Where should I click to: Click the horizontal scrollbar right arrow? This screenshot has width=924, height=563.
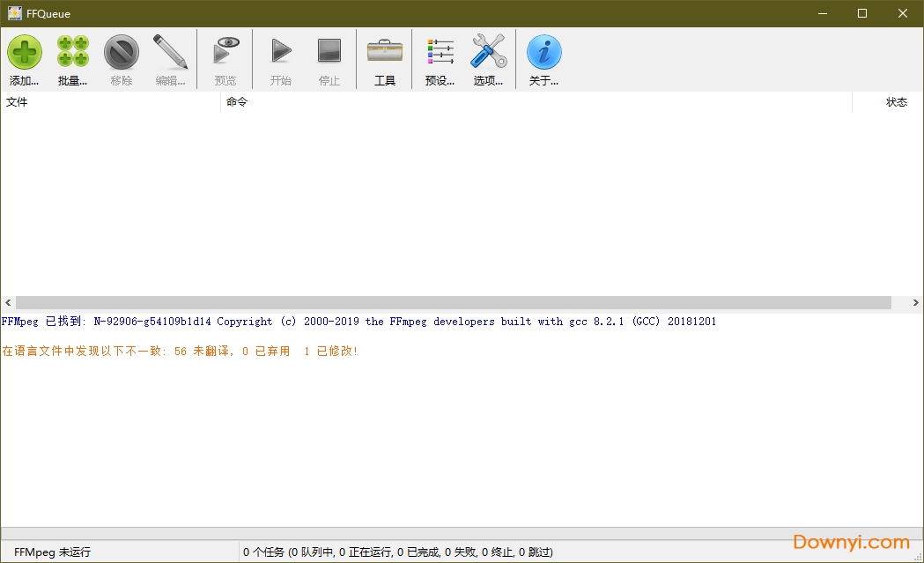(x=915, y=303)
